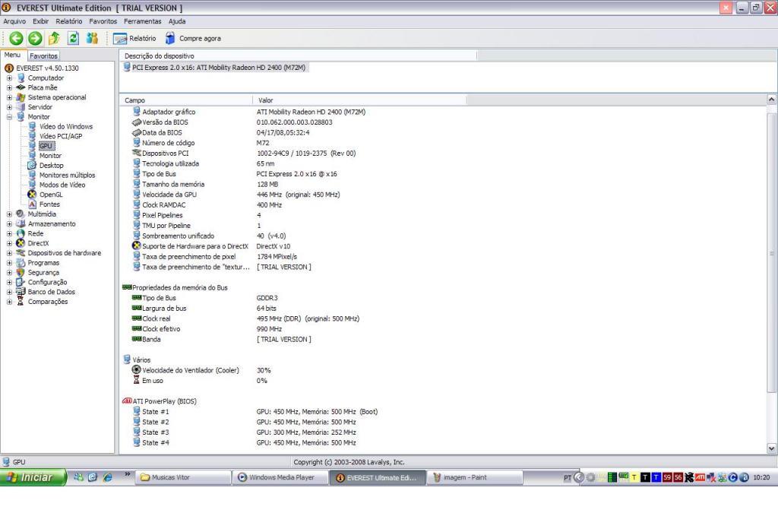Switch to Windows Media Player in taskbar
778x532 pixels.
(281, 477)
